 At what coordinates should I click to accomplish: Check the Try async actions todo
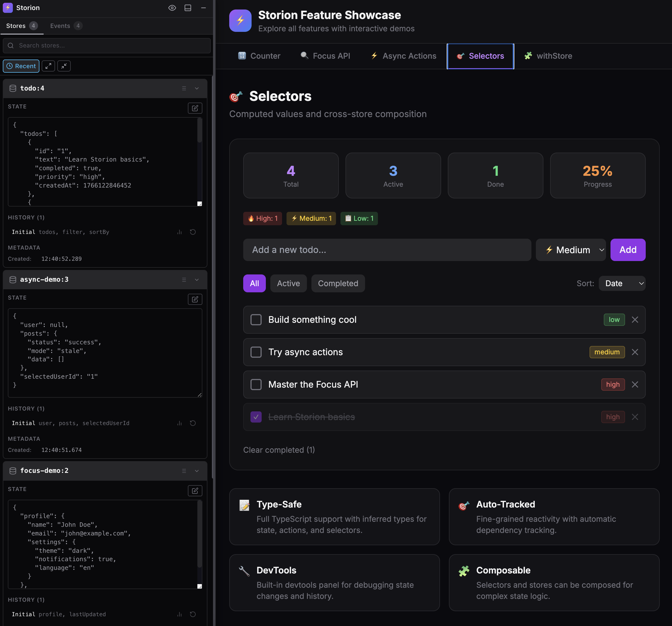pos(256,352)
